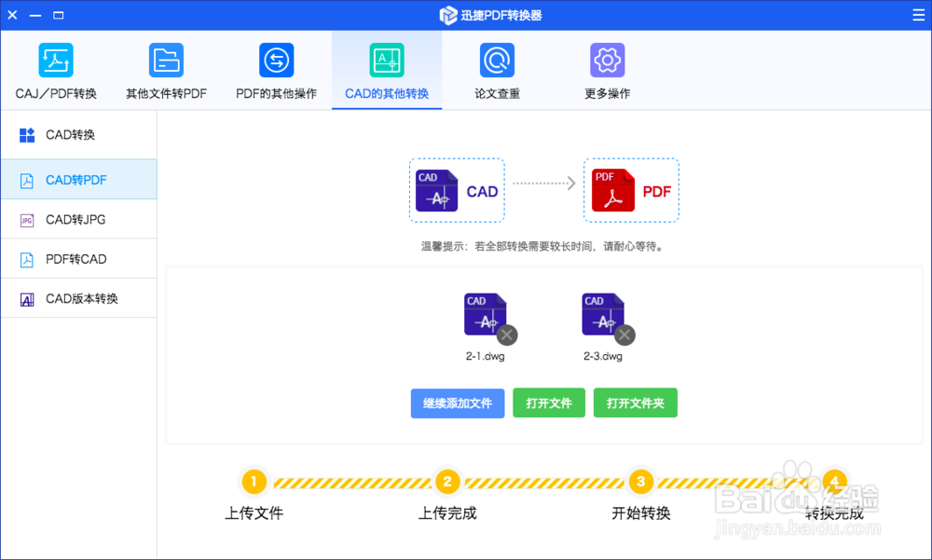Click step 4 转换完成 marker
This screenshot has height=560, width=932.
834,482
